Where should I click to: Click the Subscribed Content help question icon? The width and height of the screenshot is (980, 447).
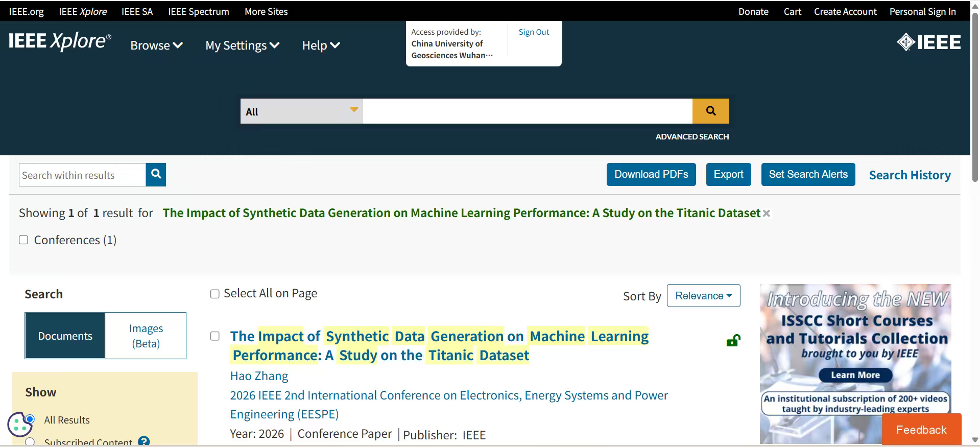pyautogui.click(x=144, y=441)
